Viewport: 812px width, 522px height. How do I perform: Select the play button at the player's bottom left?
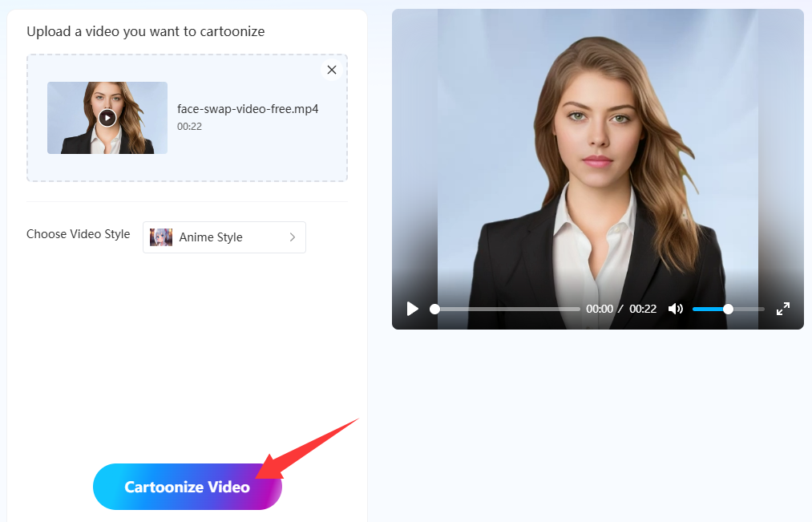coord(412,309)
